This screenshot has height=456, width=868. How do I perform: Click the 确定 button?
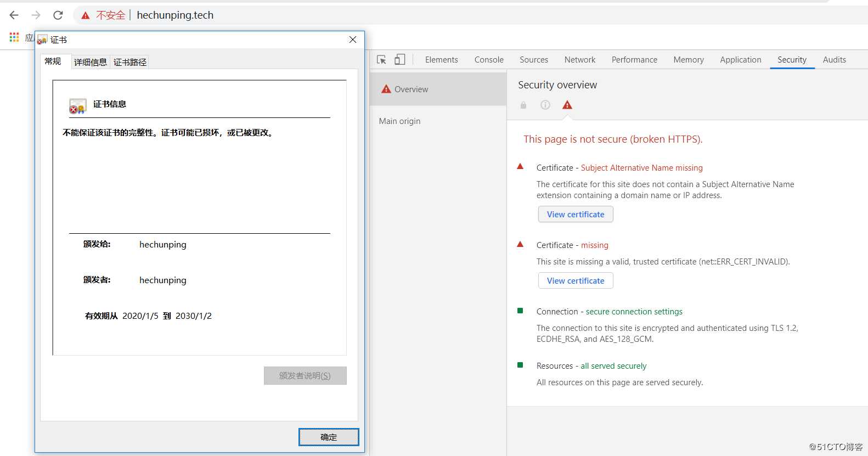pos(329,437)
